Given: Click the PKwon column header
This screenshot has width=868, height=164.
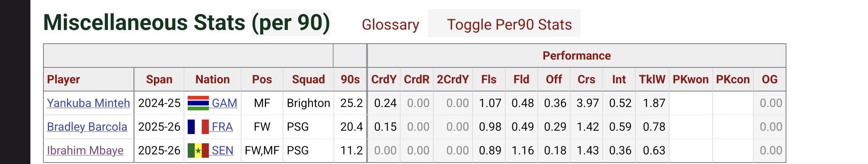Looking at the screenshot, I should pyautogui.click(x=690, y=79).
